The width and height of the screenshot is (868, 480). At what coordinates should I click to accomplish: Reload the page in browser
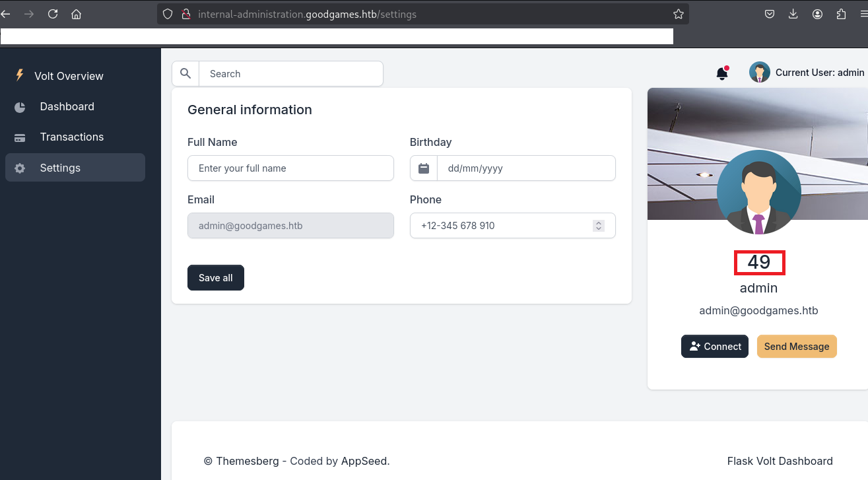pos(53,14)
